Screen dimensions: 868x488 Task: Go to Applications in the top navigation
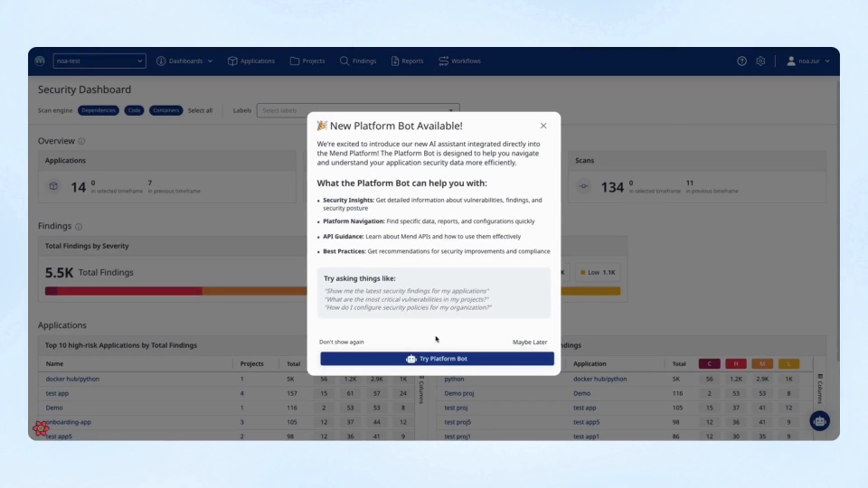coord(251,61)
